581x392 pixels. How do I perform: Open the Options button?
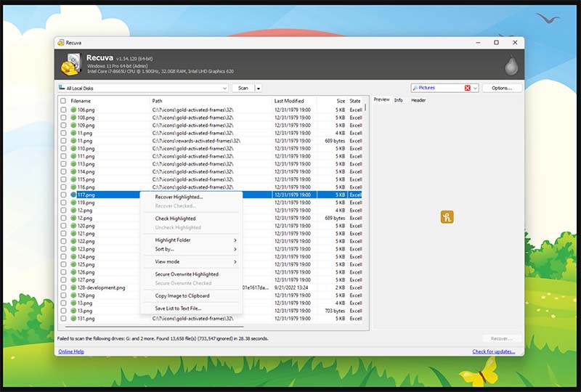click(502, 88)
